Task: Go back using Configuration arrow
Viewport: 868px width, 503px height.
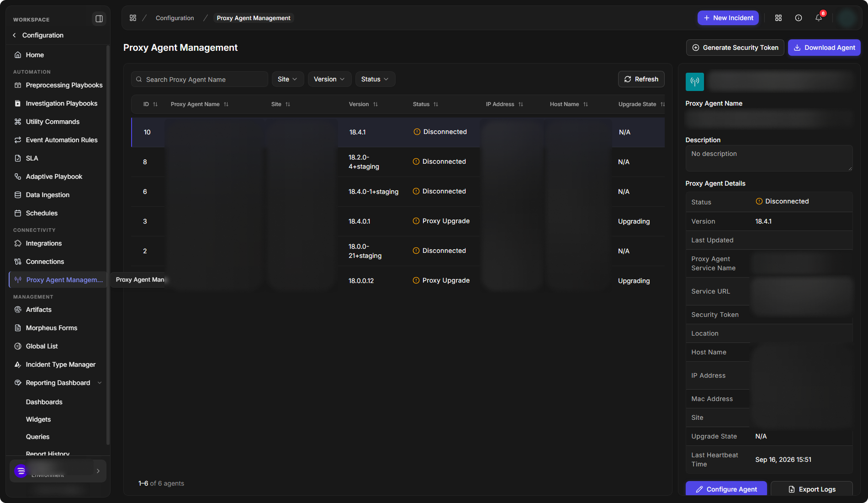Action: click(15, 35)
